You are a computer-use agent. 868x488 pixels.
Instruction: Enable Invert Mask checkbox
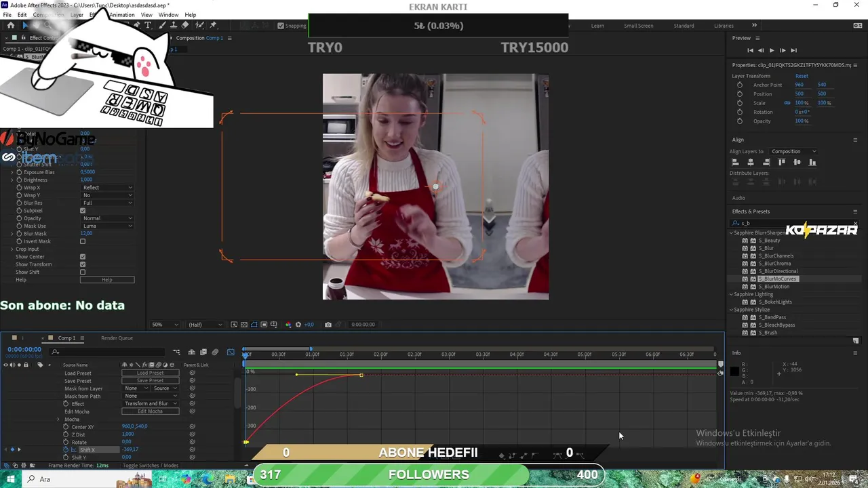click(83, 241)
